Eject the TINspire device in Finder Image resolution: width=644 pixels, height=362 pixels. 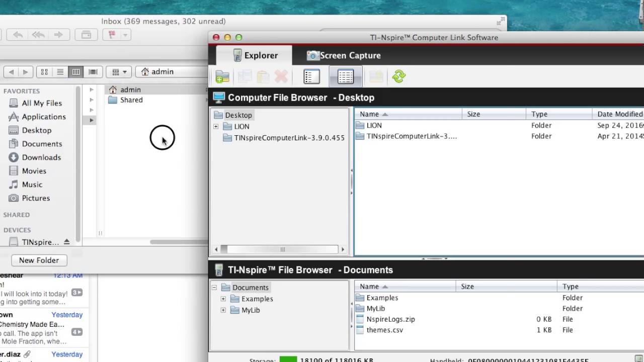[x=66, y=242]
